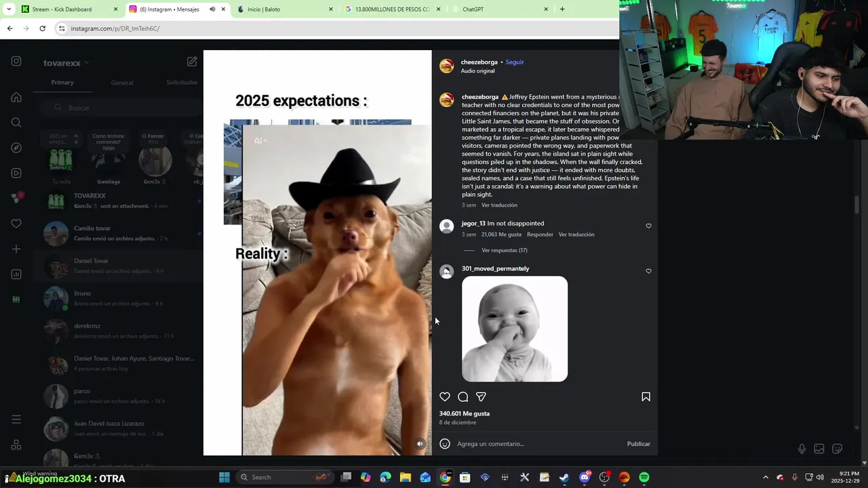Reload the page with the refresh icon
The width and height of the screenshot is (868, 488).
pos(42,28)
